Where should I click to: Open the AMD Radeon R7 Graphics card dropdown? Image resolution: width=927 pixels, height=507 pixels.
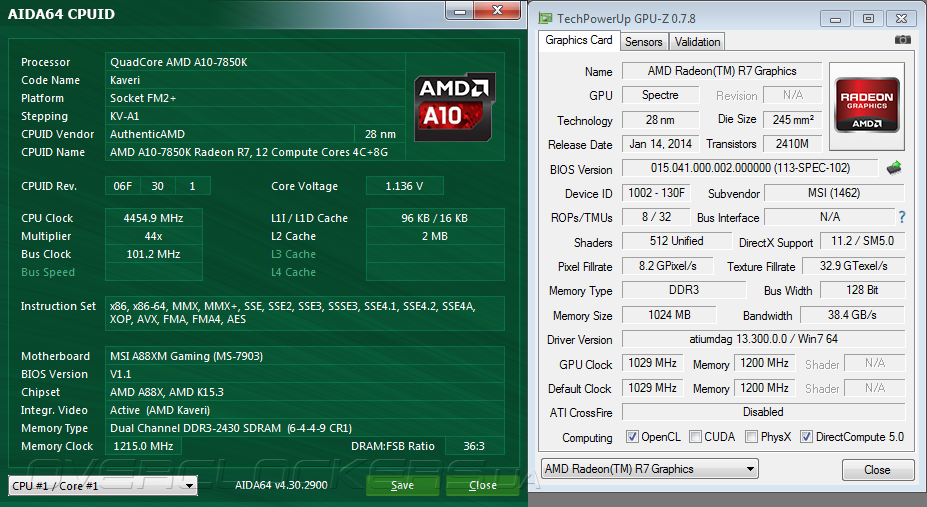650,469
